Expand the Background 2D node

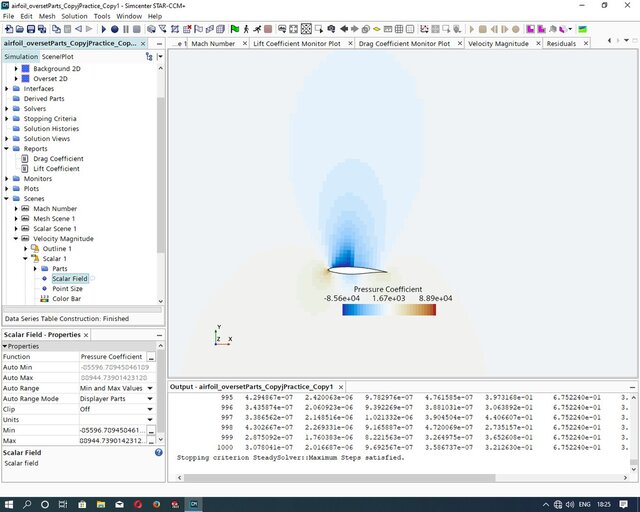tap(16, 69)
